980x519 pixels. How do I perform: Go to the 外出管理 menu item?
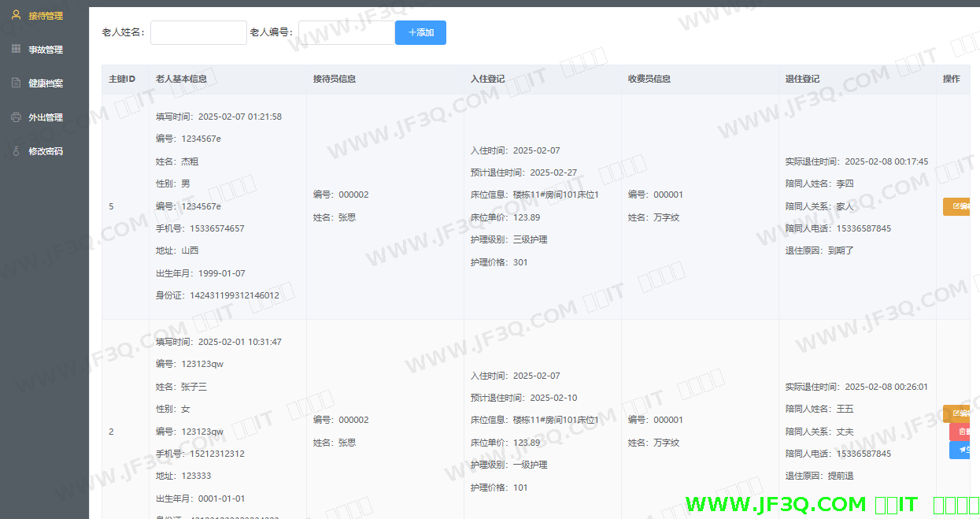click(46, 117)
